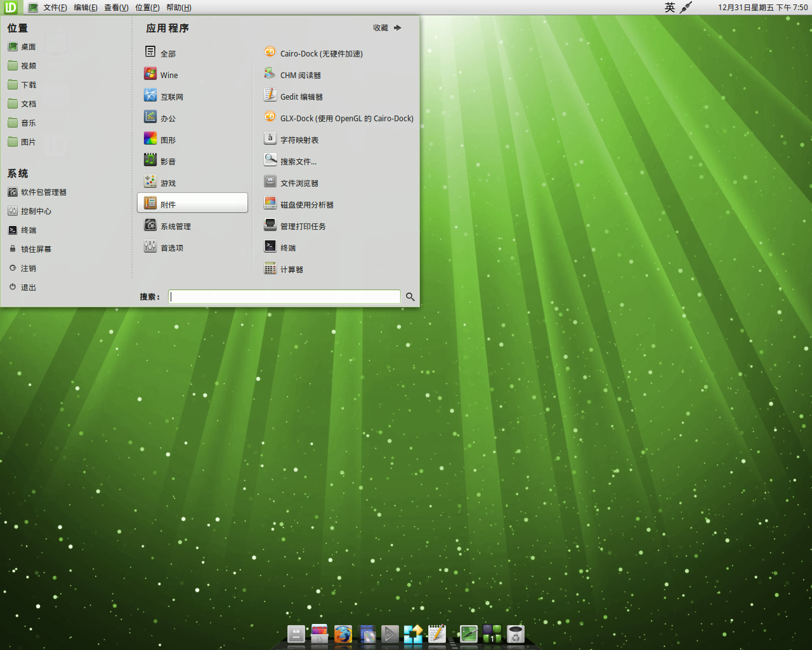812x650 pixels.
Task: Launch 磁盘使用分析器
Action: click(x=299, y=204)
